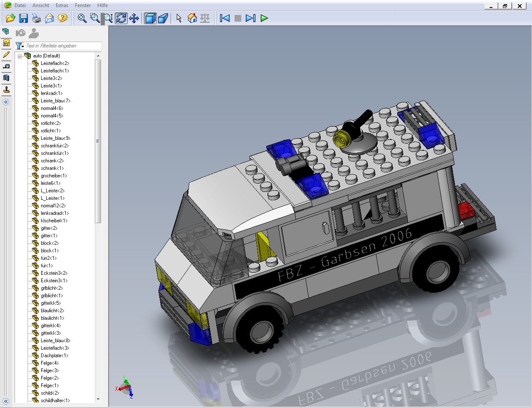Select the Pan move tool
The image size is (532, 408).
(134, 18)
